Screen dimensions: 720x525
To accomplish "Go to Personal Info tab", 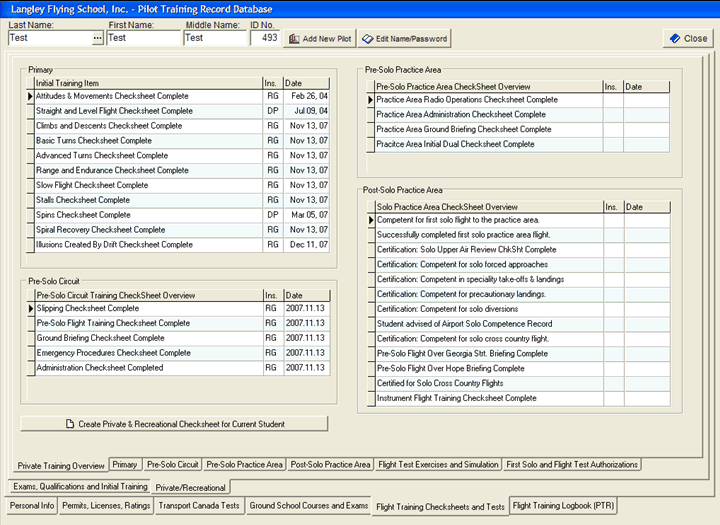I will [32, 506].
